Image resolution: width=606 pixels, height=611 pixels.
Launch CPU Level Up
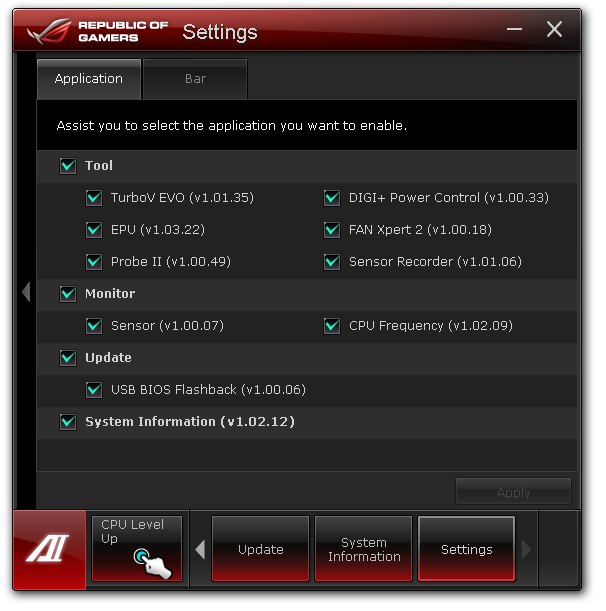click(137, 549)
